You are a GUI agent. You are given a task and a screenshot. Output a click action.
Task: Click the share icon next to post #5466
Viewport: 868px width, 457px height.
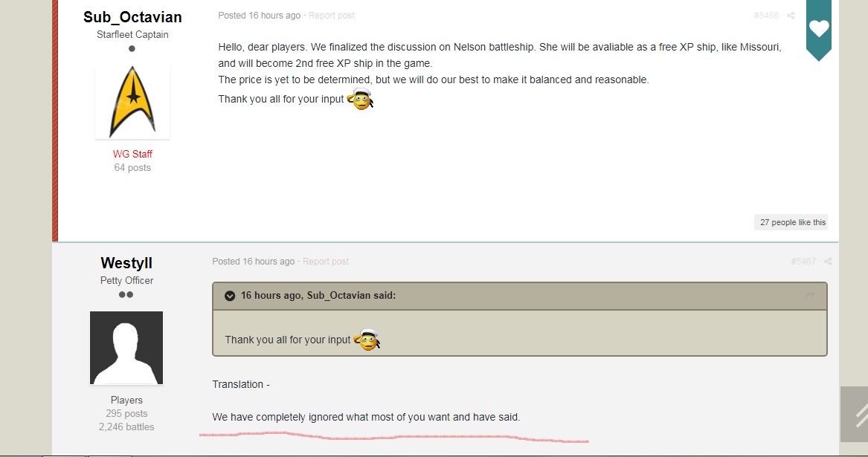pos(791,16)
